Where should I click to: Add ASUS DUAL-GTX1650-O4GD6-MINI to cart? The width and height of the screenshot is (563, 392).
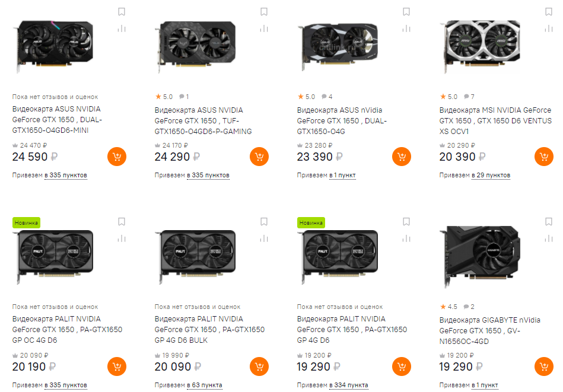(117, 157)
